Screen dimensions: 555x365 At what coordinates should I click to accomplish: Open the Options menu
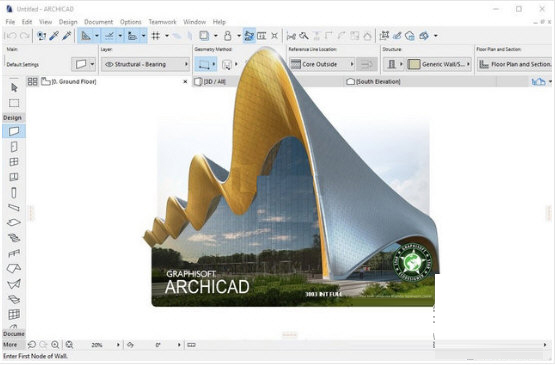point(131,22)
